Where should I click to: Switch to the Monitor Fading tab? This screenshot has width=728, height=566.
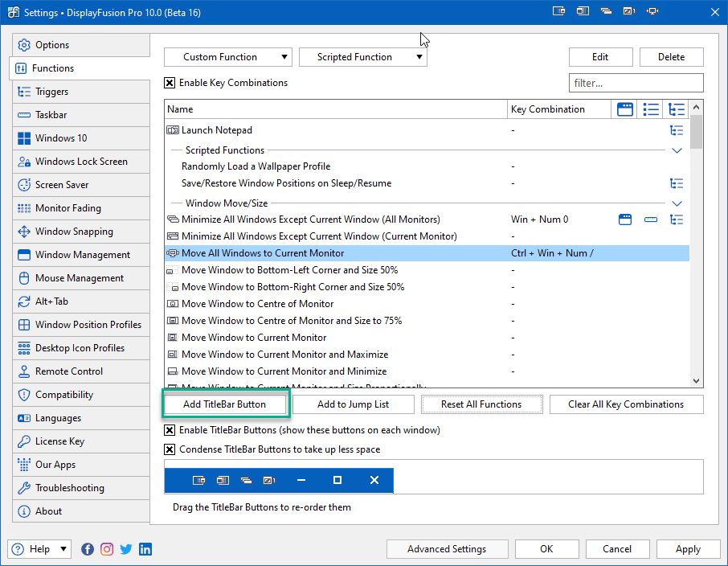(81, 208)
